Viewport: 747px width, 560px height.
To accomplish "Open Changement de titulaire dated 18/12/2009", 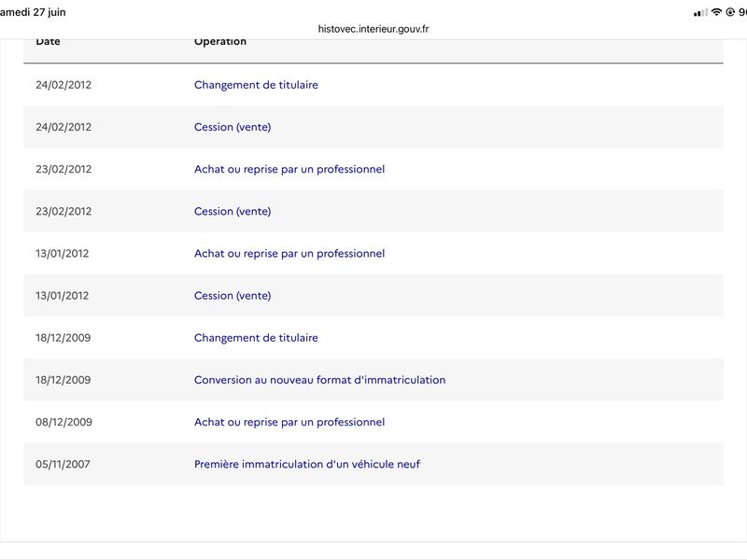I will (x=256, y=338).
